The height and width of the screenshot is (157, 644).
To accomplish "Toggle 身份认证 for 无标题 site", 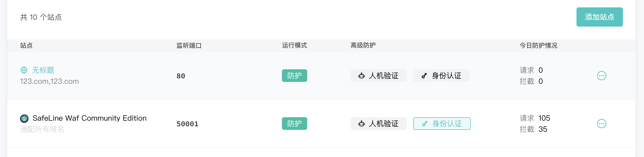I will click(x=441, y=76).
